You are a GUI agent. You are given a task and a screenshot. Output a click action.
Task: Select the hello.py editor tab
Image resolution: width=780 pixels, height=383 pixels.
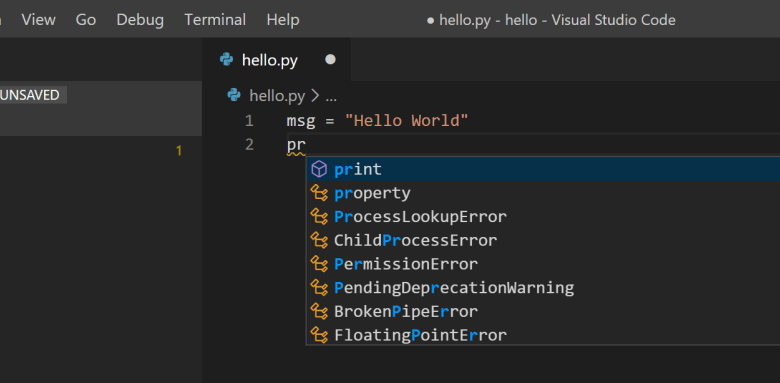click(x=276, y=60)
